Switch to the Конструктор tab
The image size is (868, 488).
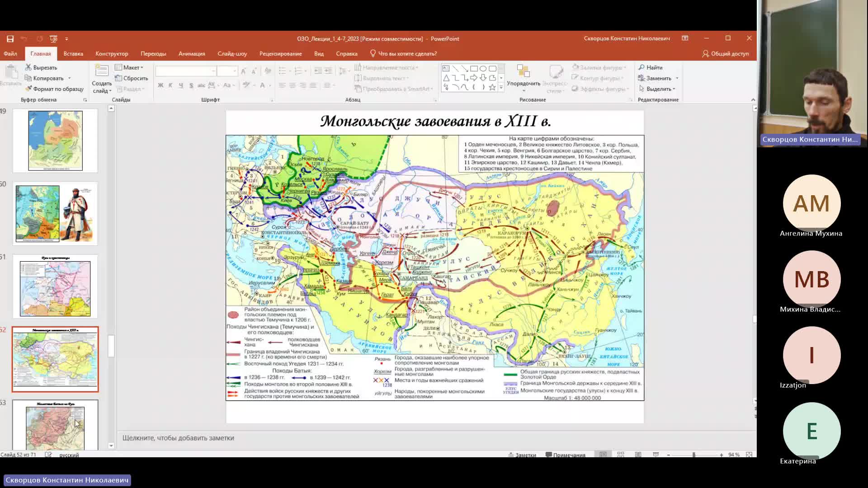[112, 53]
